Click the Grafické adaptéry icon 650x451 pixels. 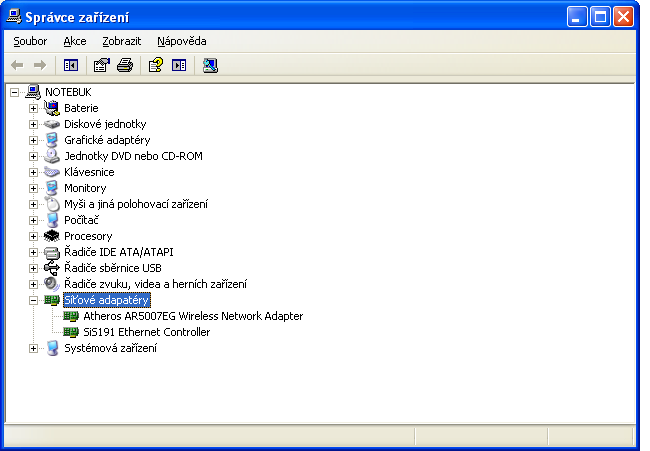click(52, 140)
